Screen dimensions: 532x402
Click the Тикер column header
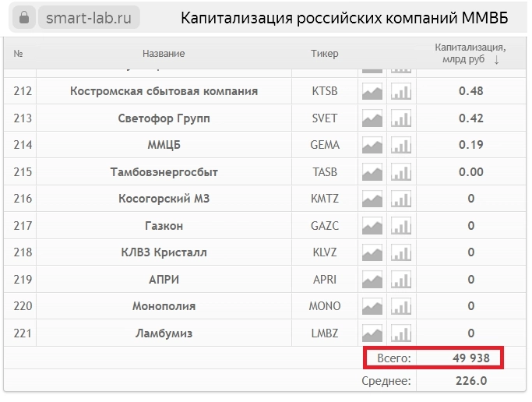tap(324, 54)
